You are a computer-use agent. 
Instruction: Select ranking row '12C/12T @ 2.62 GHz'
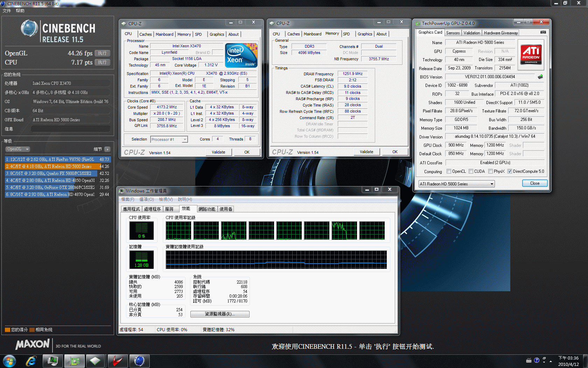(57, 159)
